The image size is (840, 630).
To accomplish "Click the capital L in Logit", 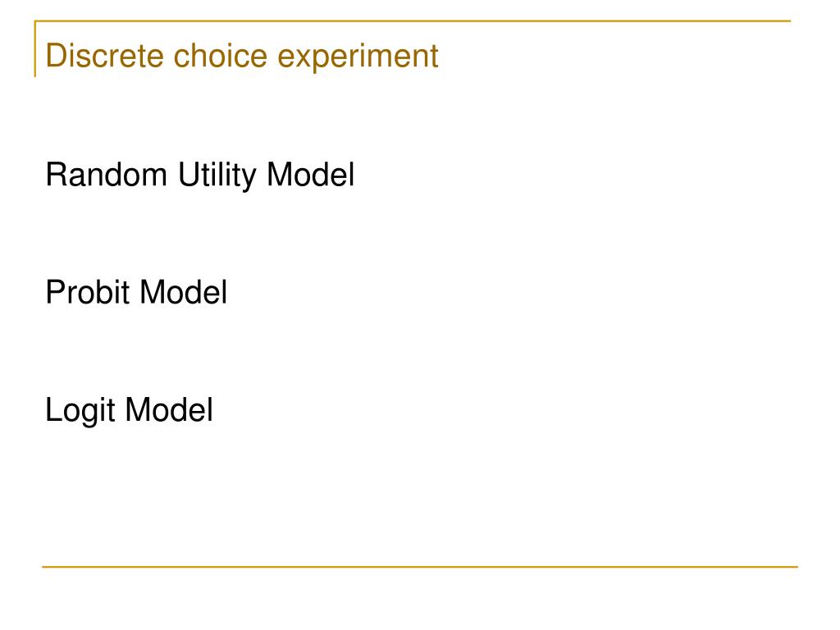I will [x=54, y=410].
